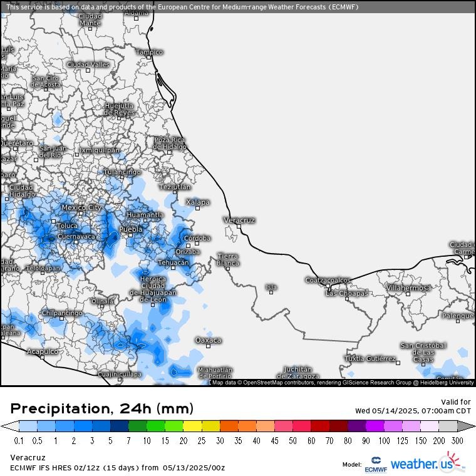Select the Oaxaca city marker
Image resolution: width=476 pixels, height=476 pixels.
click(208, 347)
